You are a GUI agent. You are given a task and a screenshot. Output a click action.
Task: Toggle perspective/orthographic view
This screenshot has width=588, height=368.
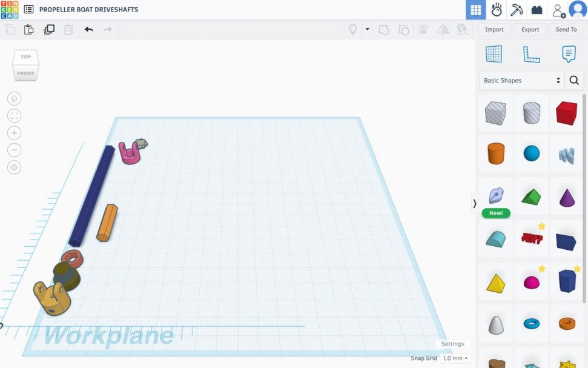click(x=14, y=167)
